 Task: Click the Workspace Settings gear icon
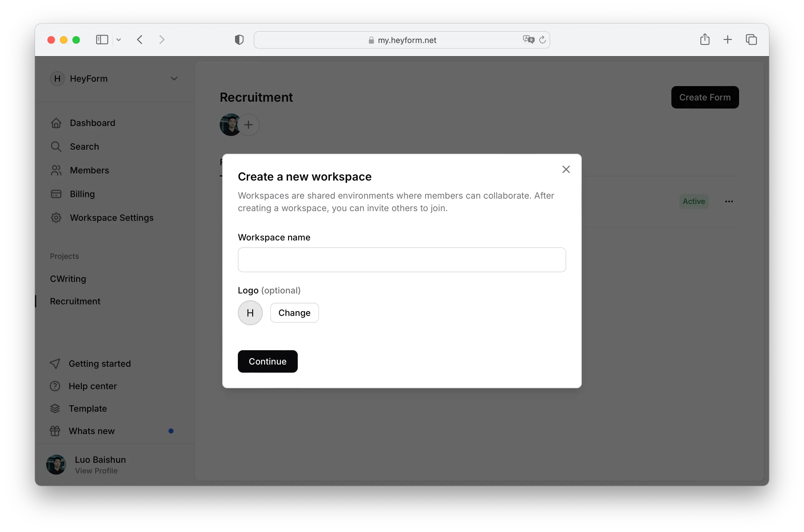click(x=55, y=217)
